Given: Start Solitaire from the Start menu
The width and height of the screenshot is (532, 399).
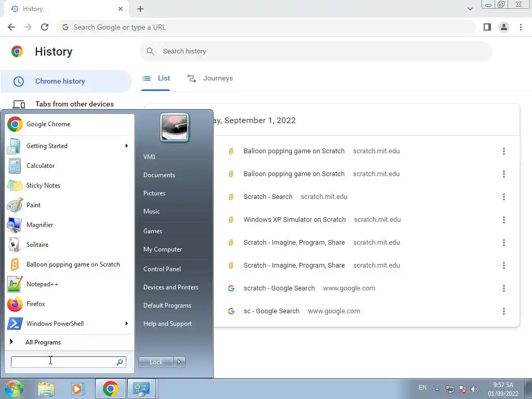Looking at the screenshot, I should click(x=70, y=245).
